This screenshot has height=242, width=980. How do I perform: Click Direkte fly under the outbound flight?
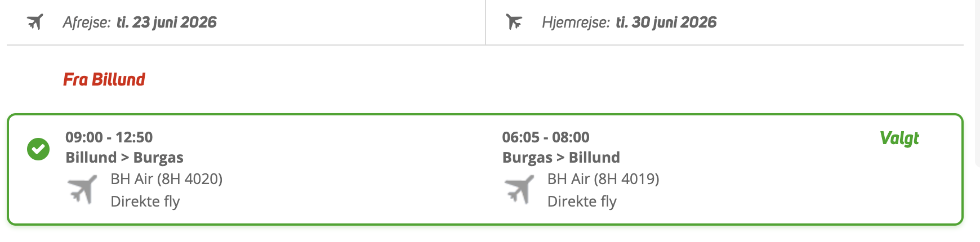click(x=145, y=201)
